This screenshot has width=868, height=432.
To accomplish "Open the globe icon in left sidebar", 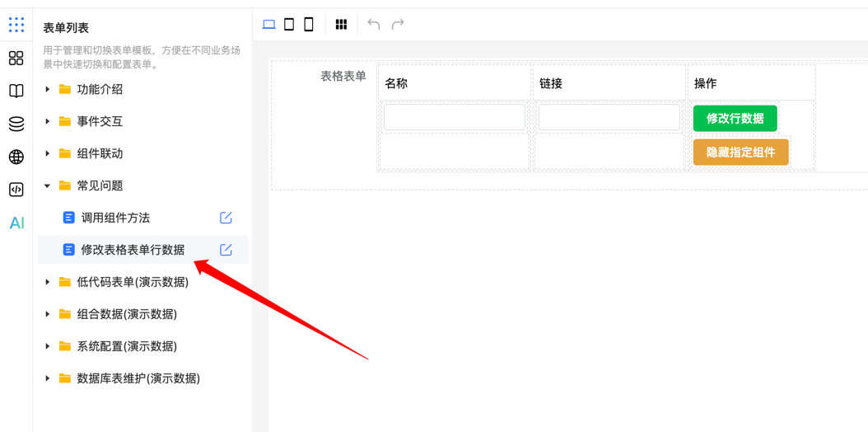I will 16,157.
